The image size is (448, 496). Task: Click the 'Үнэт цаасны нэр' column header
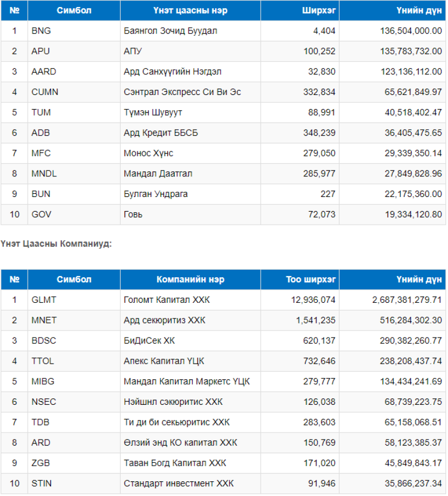[190, 10]
